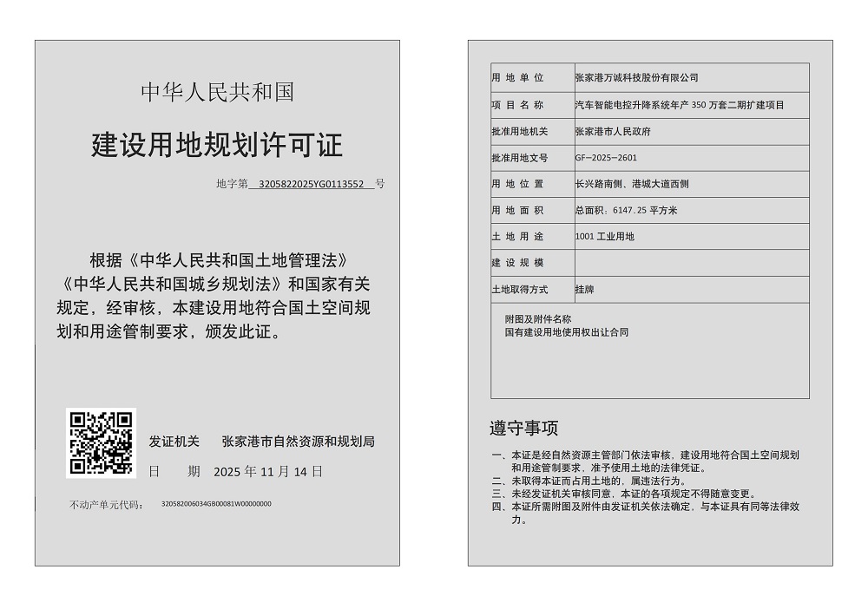This screenshot has height=609, width=868.
Task: Click the 项目名称 value about 汽车智能电控升降系统
Action: coord(679,105)
